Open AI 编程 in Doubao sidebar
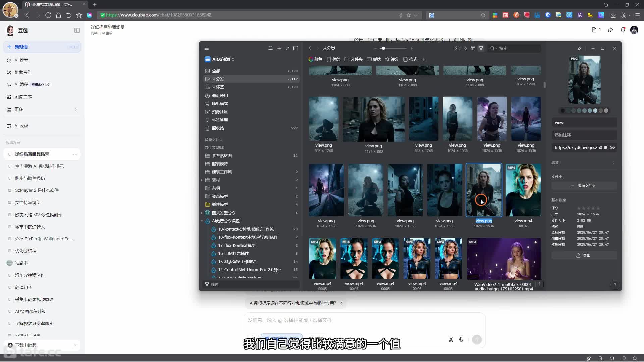The width and height of the screenshot is (644, 362). pyautogui.click(x=42, y=84)
